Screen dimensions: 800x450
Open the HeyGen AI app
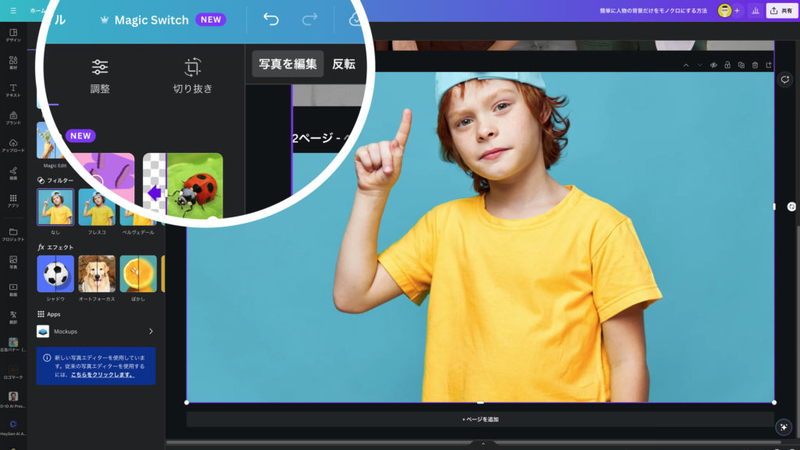(x=13, y=427)
